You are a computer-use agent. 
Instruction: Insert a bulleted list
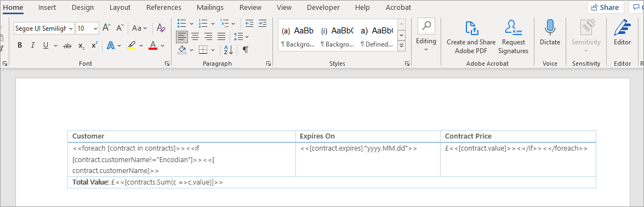tap(181, 24)
